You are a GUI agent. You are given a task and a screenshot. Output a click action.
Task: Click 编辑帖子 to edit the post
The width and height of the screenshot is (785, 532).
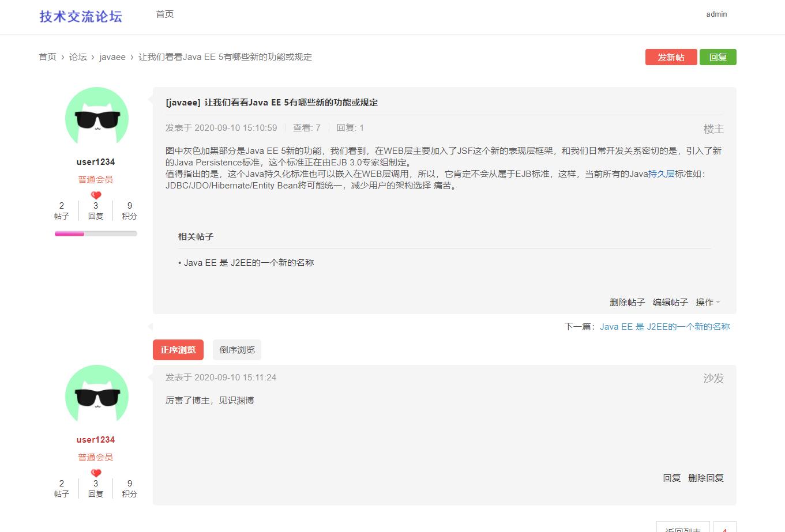tap(670, 302)
